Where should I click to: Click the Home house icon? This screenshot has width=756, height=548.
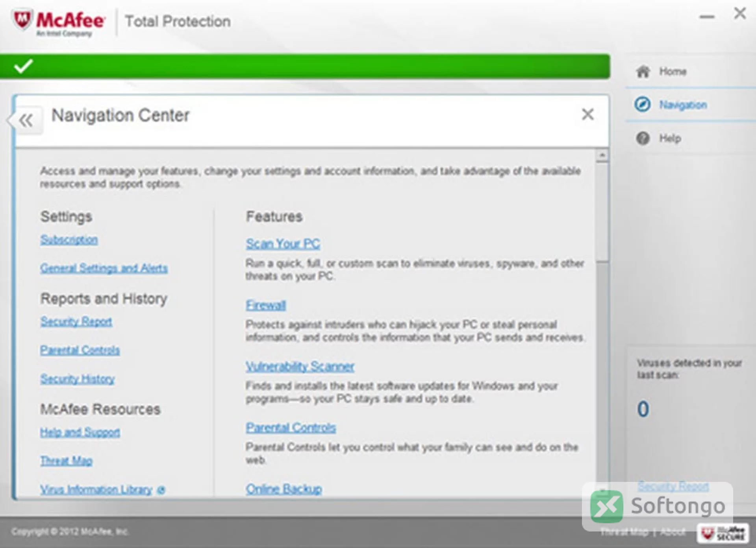point(643,72)
